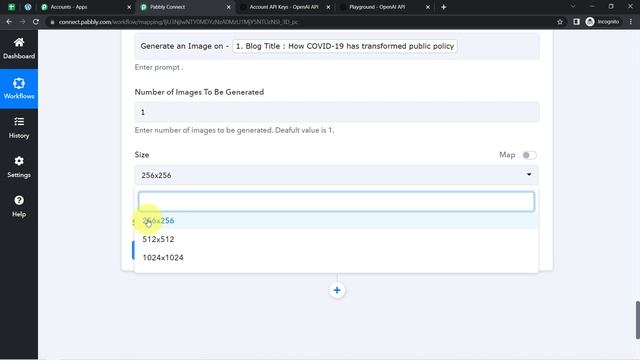The height and width of the screenshot is (360, 640).
Task: Close the Accounts - Apps tab
Action: tap(129, 7)
